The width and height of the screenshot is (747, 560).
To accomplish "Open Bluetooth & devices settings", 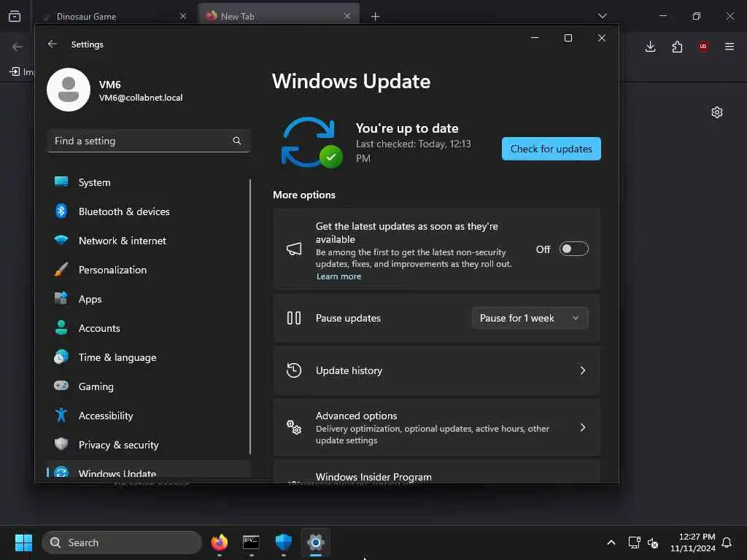I will click(x=149, y=211).
